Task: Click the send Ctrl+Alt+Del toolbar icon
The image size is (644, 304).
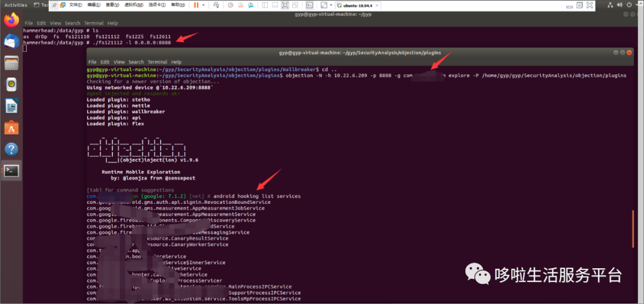Action: pos(216,5)
